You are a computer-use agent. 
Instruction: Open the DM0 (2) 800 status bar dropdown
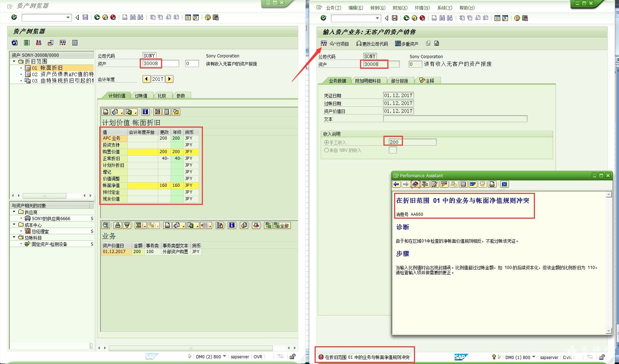click(224, 357)
